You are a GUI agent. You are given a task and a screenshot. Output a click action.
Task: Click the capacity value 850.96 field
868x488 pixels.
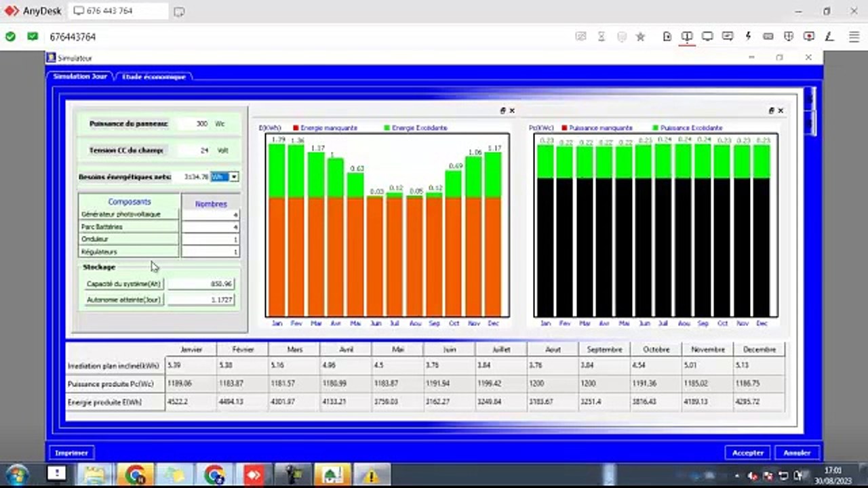click(x=201, y=284)
